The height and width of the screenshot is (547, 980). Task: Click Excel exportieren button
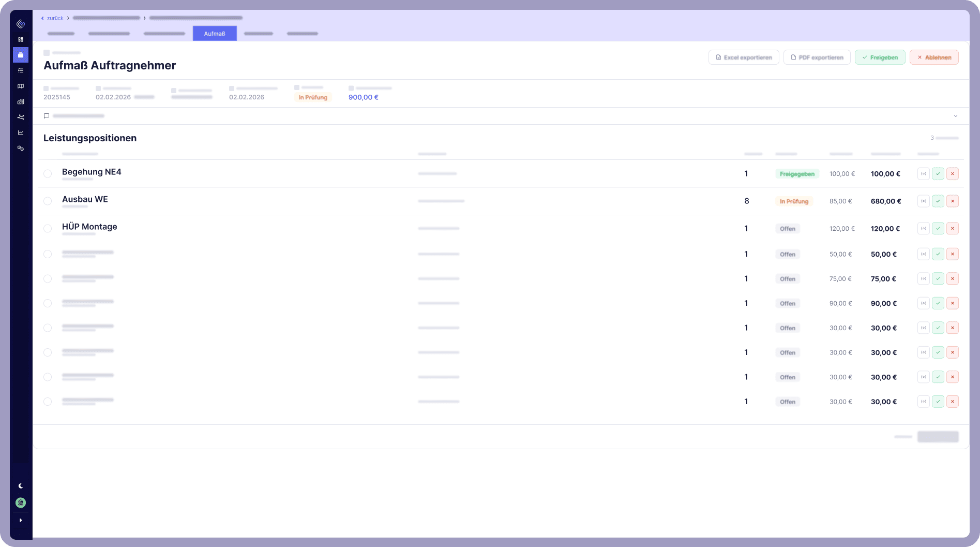[x=743, y=57]
